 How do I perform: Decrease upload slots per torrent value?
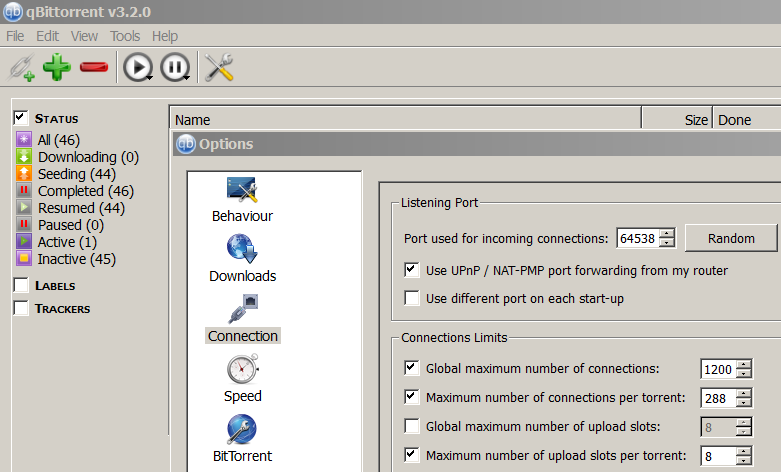(x=744, y=461)
